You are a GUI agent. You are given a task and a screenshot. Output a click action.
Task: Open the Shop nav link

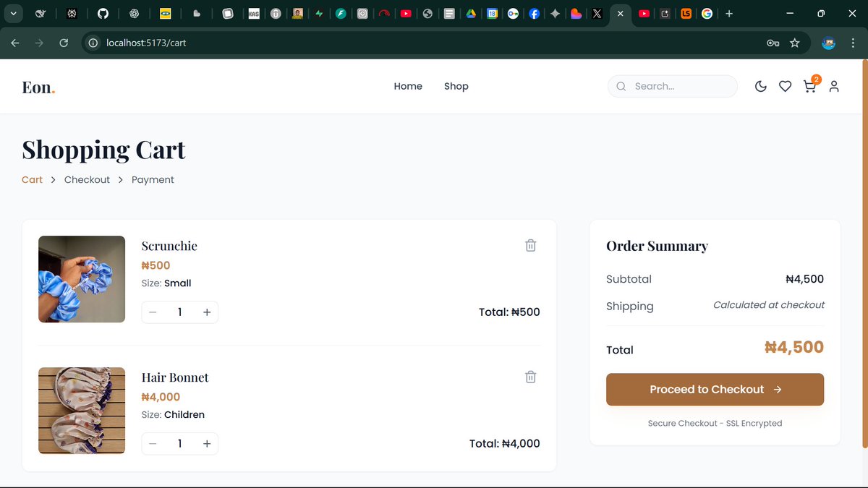[456, 86]
